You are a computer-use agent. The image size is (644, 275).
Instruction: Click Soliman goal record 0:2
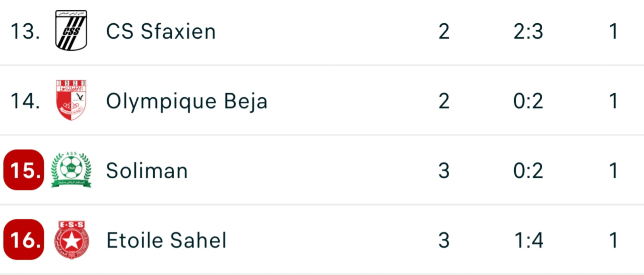point(528,171)
